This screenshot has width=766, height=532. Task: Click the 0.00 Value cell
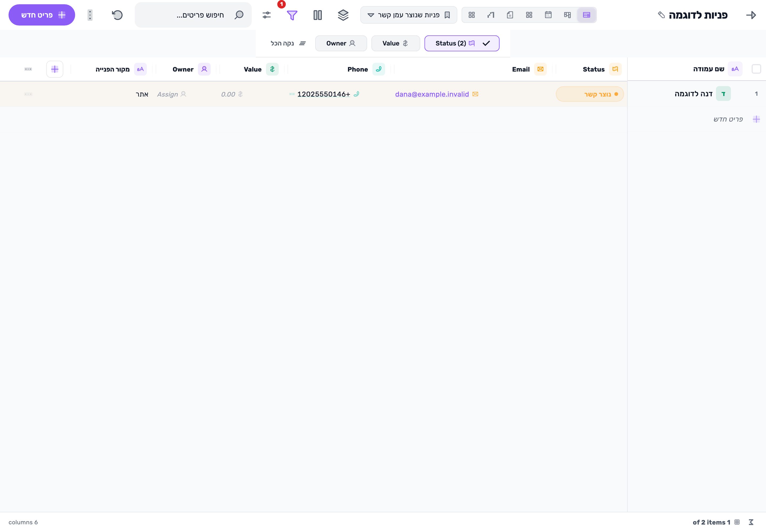coord(231,94)
